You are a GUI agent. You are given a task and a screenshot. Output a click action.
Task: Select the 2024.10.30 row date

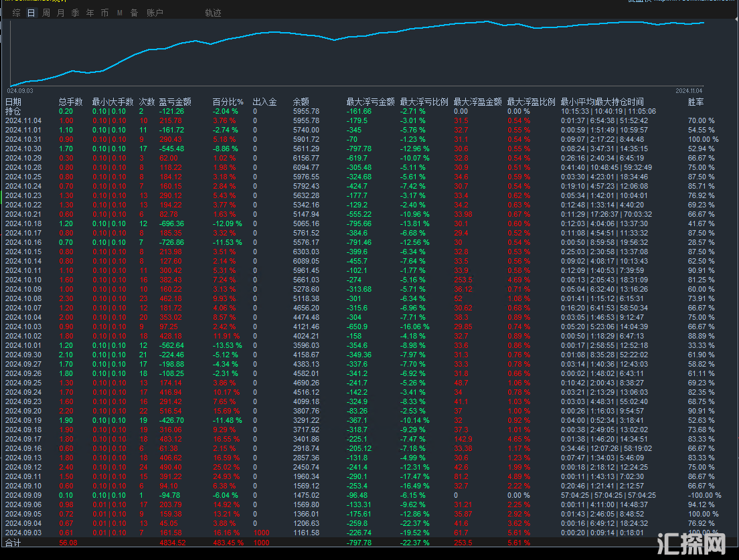pyautogui.click(x=23, y=149)
